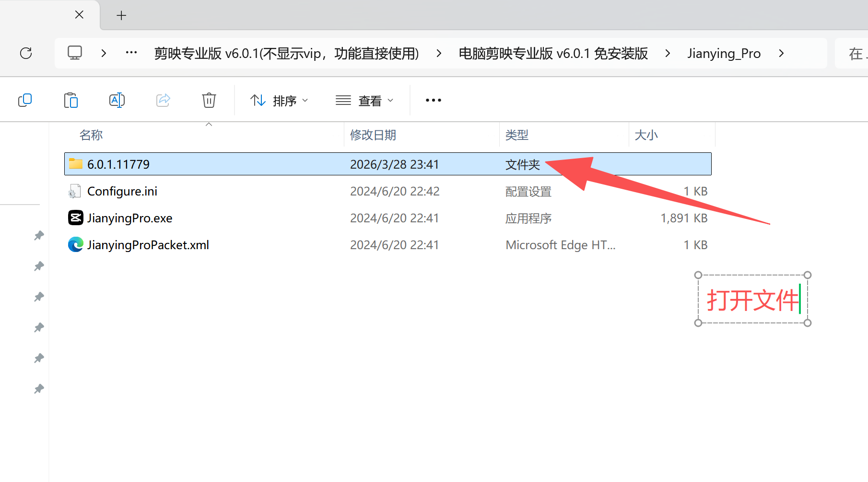868x482 pixels.
Task: Sort by the 大小 column header
Action: tap(646, 135)
